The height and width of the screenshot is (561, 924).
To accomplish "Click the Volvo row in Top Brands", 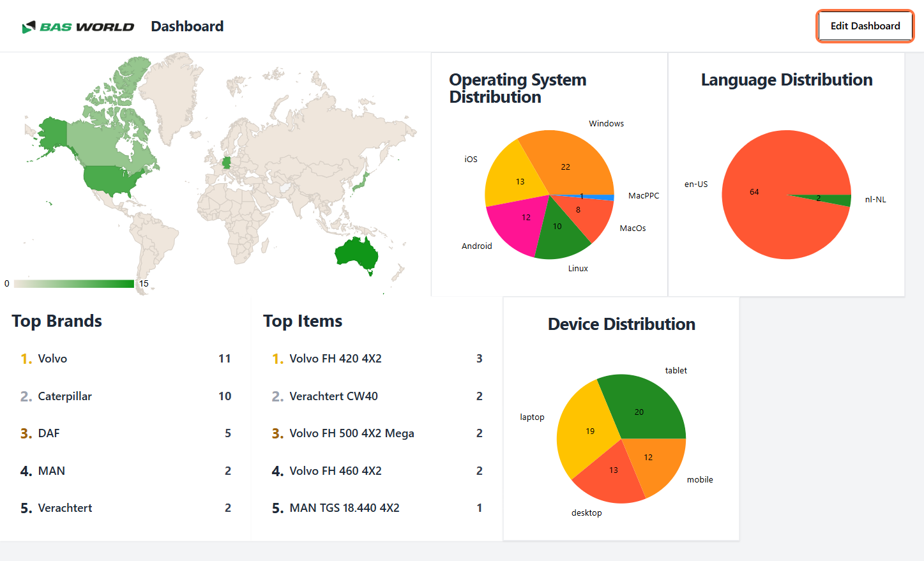I will coord(125,359).
